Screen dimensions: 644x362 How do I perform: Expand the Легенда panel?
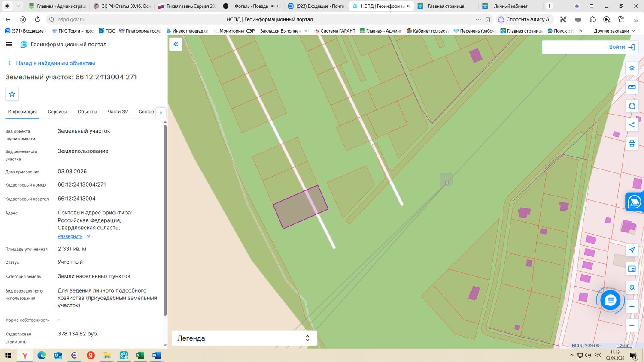(244, 338)
